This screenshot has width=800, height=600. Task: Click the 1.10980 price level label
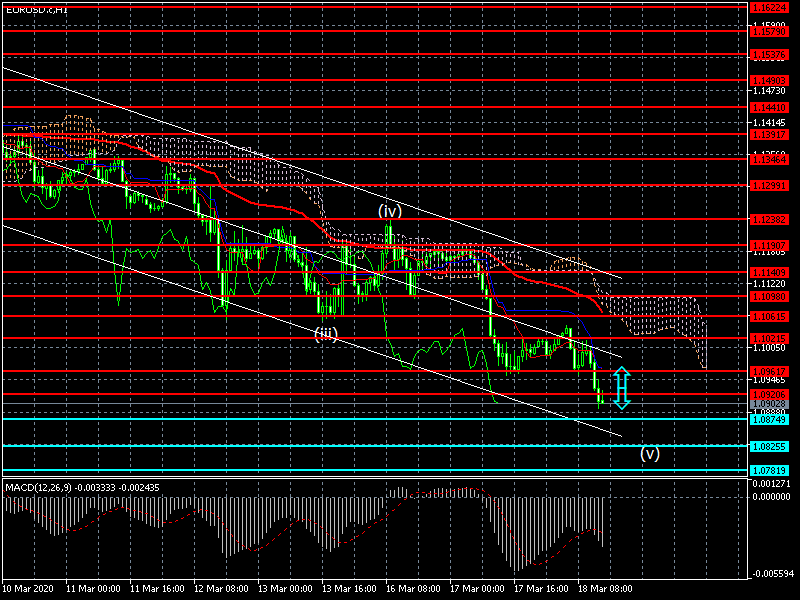click(769, 296)
